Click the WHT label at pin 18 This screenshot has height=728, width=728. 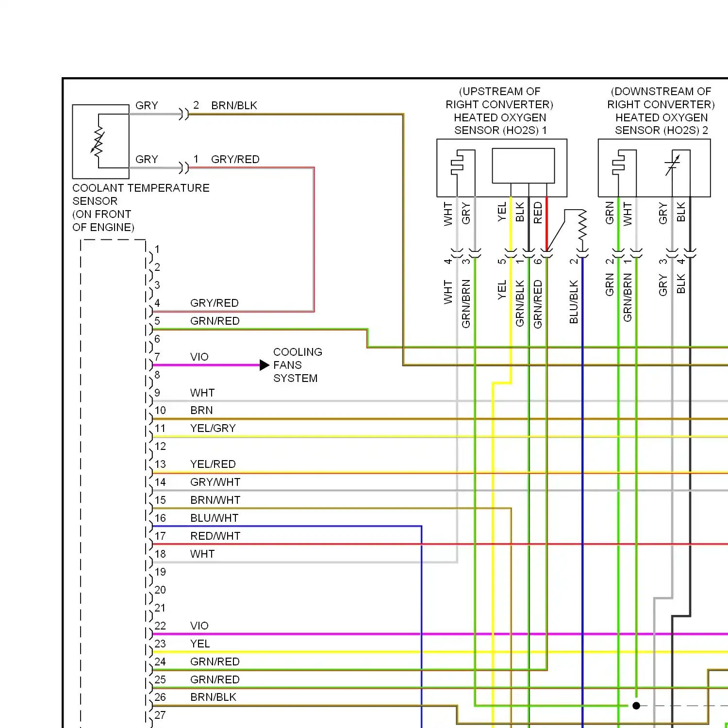(202, 554)
